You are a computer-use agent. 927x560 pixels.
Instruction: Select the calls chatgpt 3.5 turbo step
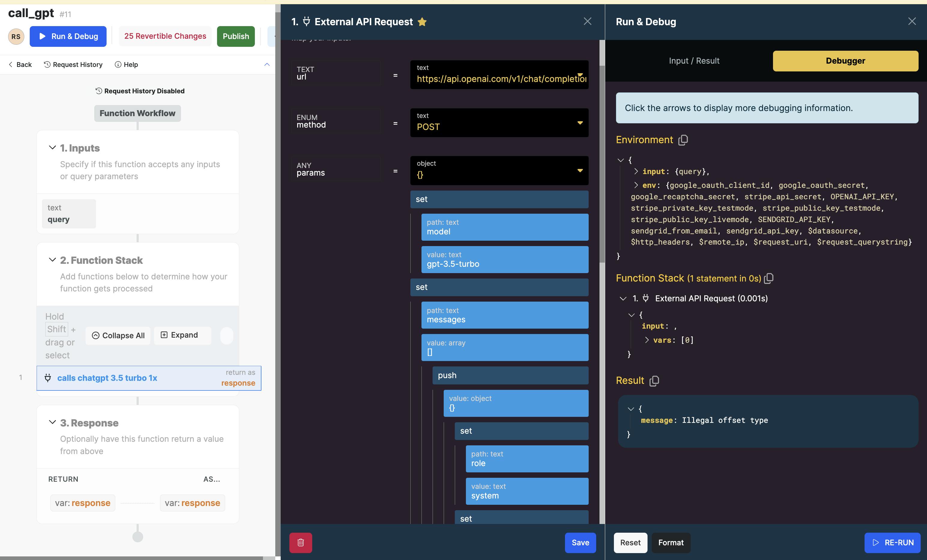click(x=107, y=378)
